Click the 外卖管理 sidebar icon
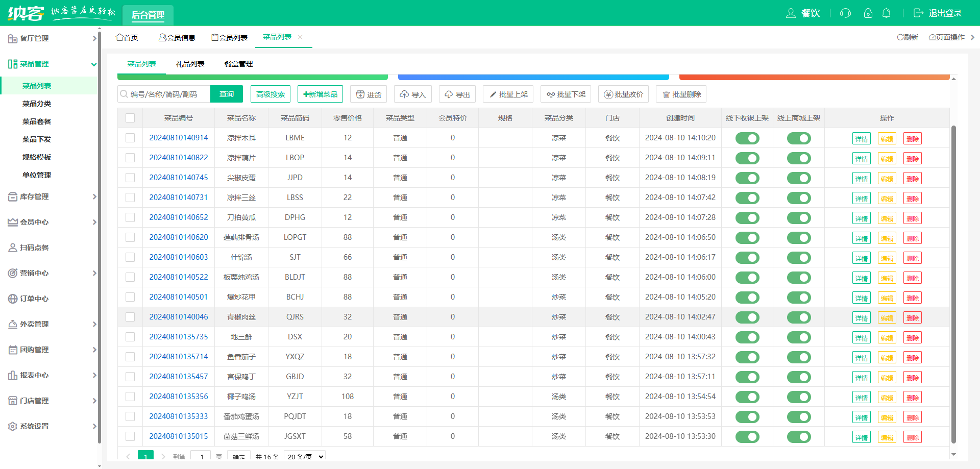 pos(13,324)
